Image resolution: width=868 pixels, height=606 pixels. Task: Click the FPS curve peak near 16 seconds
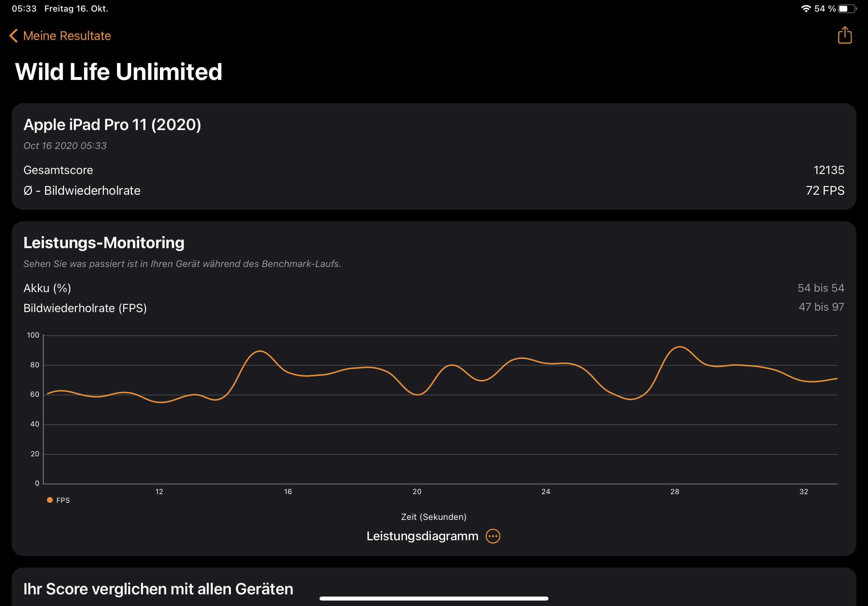[260, 351]
